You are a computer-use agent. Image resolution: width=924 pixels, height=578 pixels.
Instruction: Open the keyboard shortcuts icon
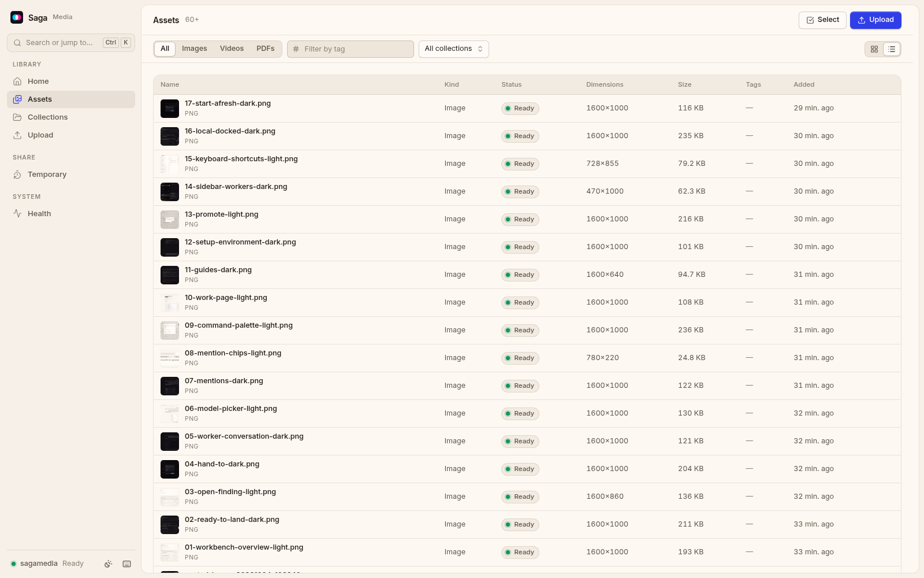[127, 564]
